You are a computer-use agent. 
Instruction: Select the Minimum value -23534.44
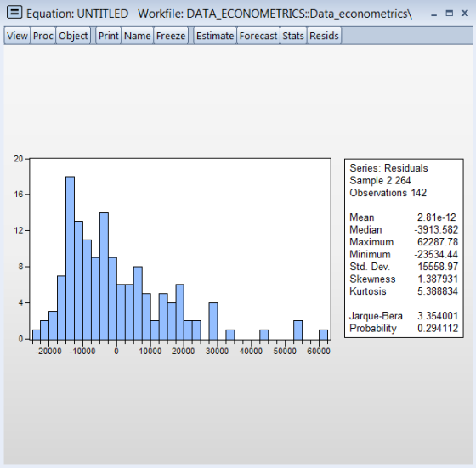click(x=436, y=255)
